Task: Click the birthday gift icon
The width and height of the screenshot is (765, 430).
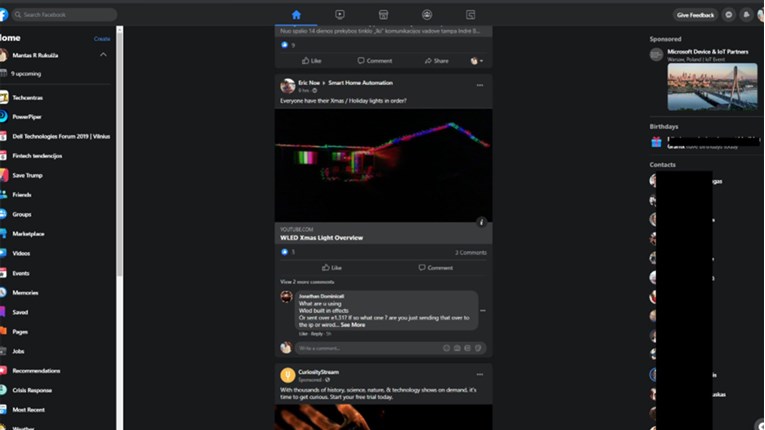Action: coord(656,142)
